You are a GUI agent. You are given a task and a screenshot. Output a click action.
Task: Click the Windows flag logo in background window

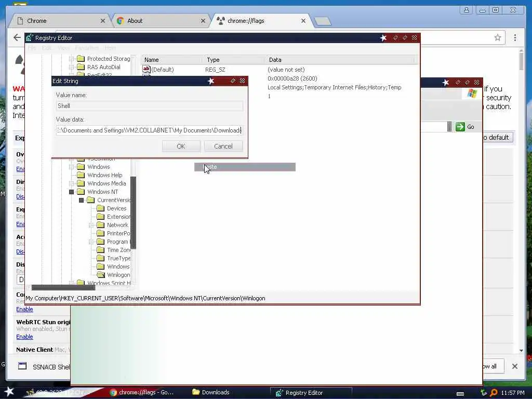point(472,94)
